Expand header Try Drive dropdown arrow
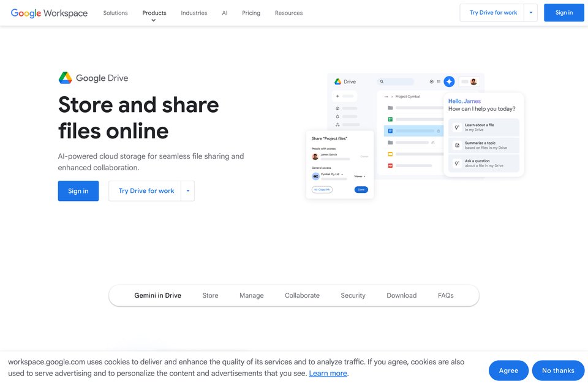The image size is (588, 384). coord(531,13)
